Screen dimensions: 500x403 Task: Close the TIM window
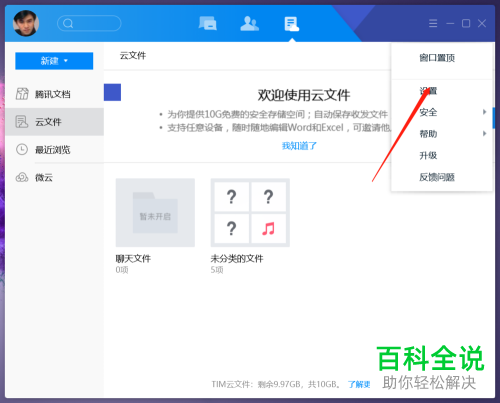tap(482, 23)
